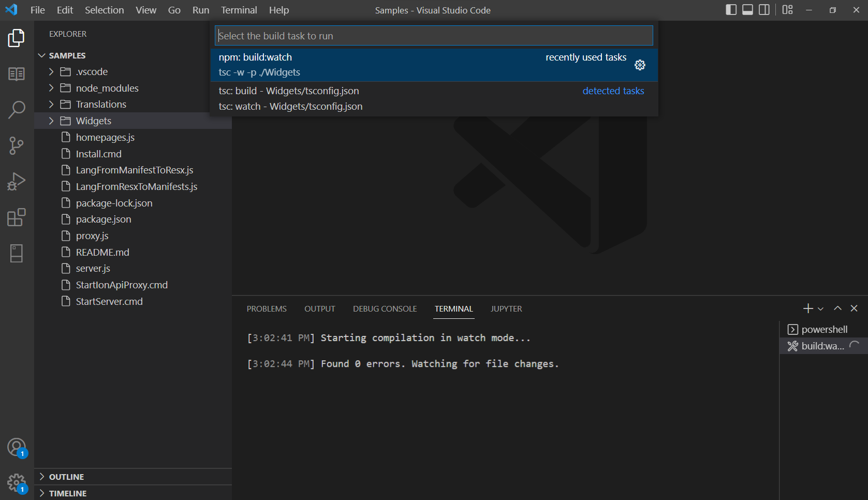Open README.md file
The width and height of the screenshot is (868, 500).
tap(133, 252)
